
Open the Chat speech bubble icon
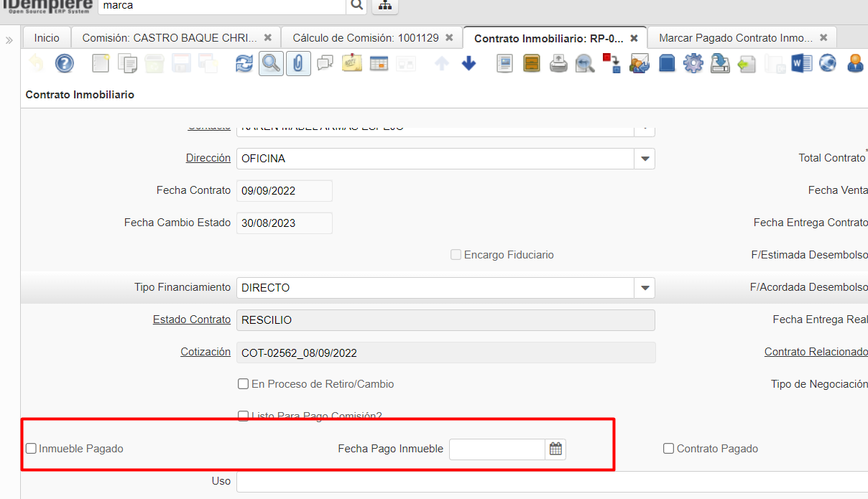pos(325,64)
